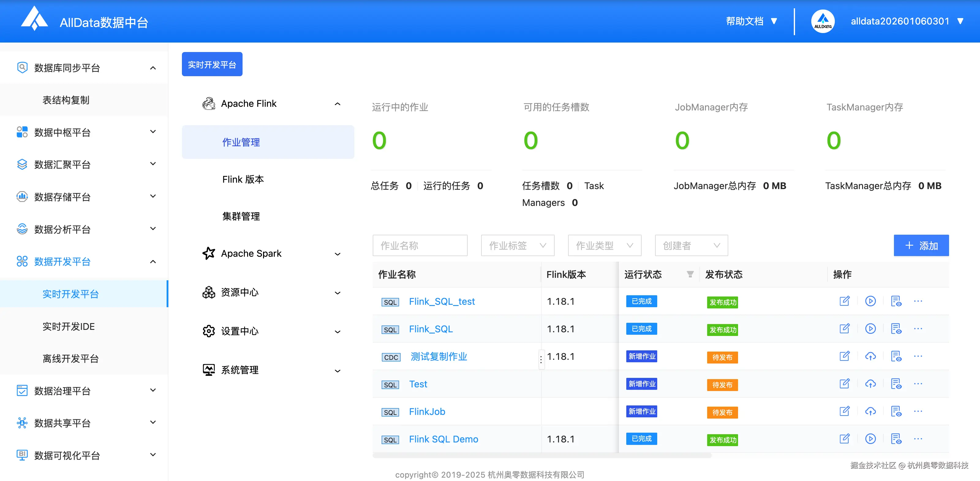Click upload icon for 测试复制作业 row

pos(870,356)
